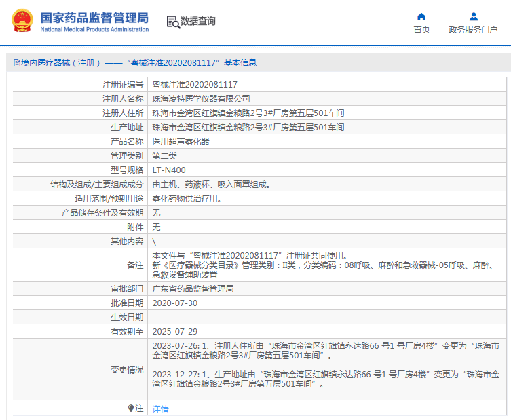The width and height of the screenshot is (511, 420).
Task: Click the 管理类别 label
Action: [x=127, y=156]
